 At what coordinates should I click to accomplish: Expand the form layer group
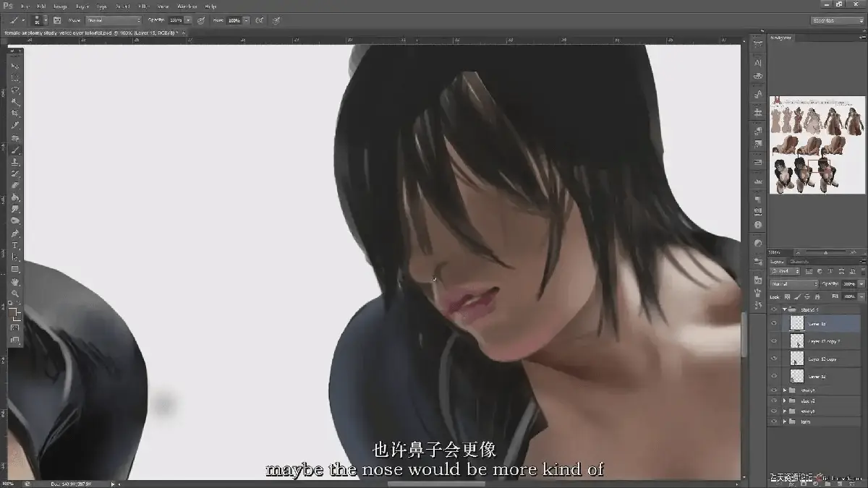784,421
